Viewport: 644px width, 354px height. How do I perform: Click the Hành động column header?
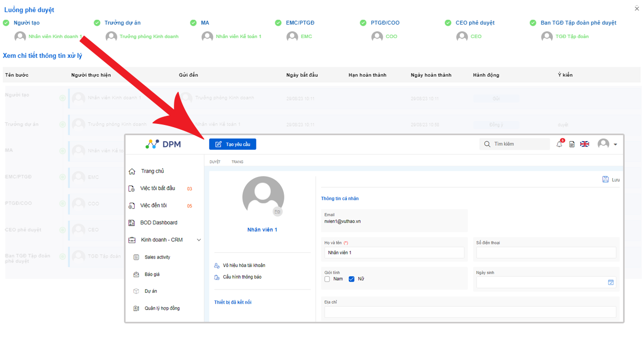486,75
